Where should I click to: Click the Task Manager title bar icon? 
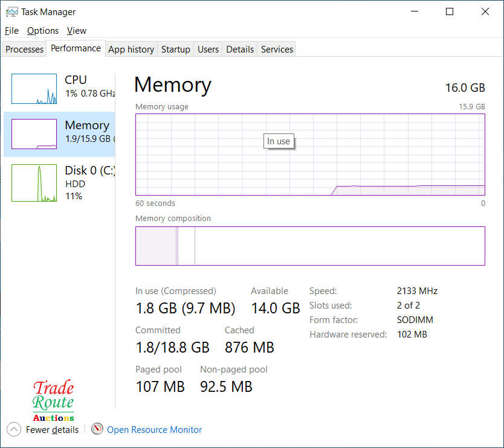coord(11,11)
